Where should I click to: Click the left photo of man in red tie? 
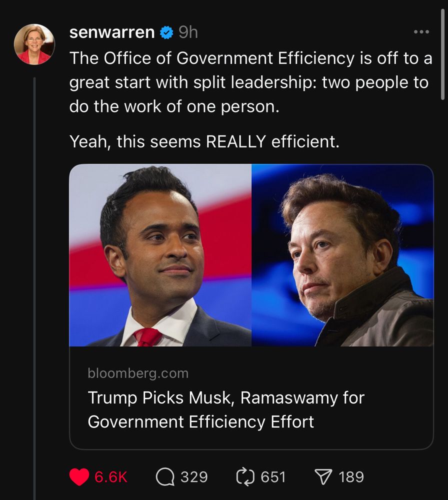160,255
